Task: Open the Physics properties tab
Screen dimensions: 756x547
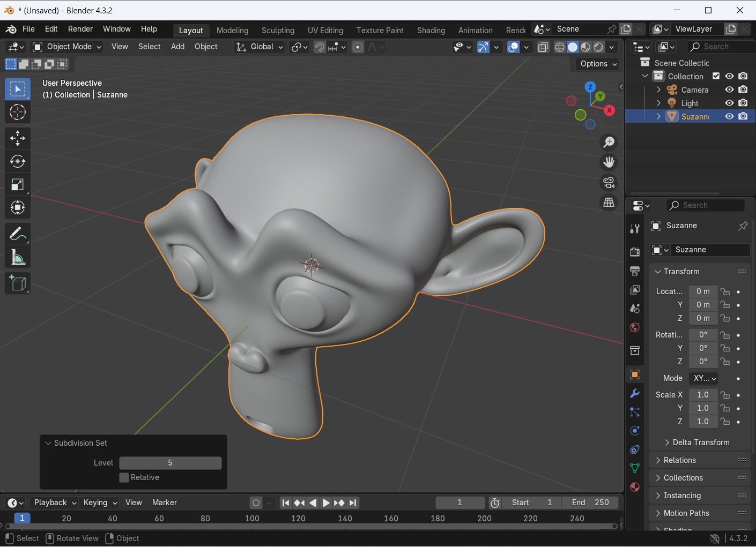Action: pyautogui.click(x=635, y=431)
